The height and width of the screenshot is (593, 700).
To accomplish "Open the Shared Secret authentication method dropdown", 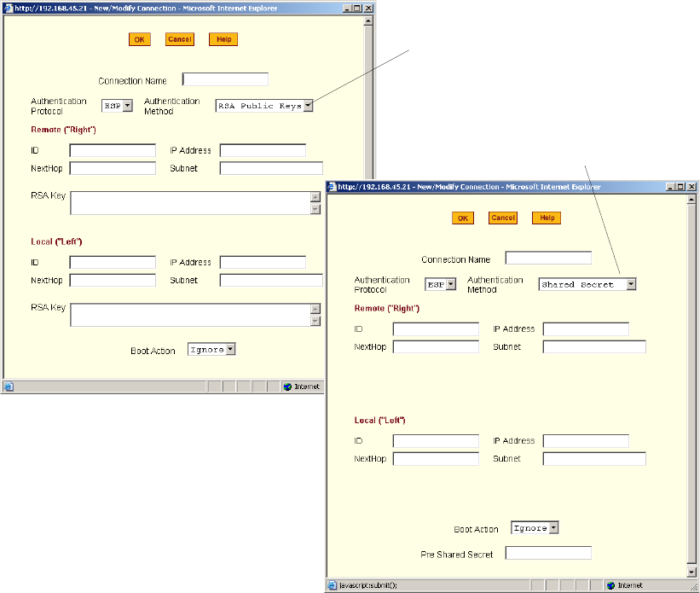I will pyautogui.click(x=631, y=284).
